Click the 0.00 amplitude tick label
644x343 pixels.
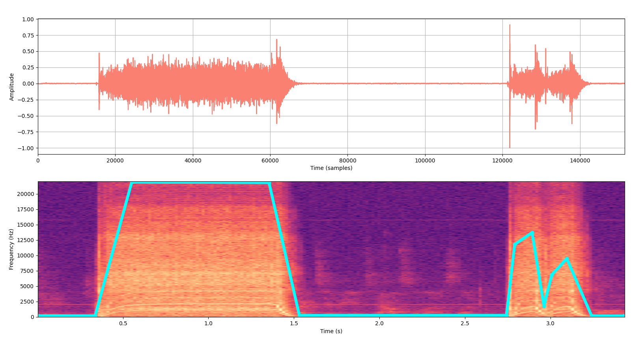(x=28, y=84)
